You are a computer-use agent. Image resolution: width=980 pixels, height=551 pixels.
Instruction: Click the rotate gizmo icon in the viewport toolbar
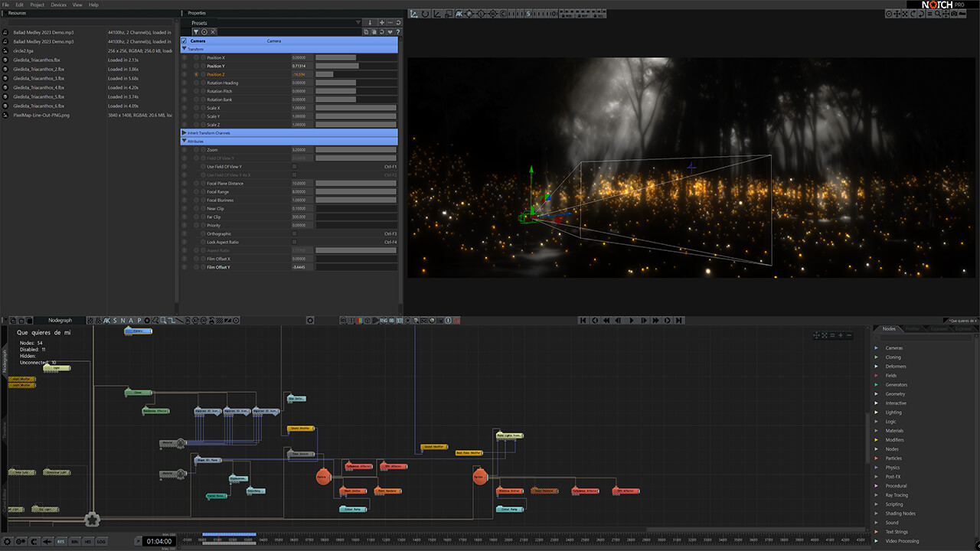pyautogui.click(x=425, y=14)
